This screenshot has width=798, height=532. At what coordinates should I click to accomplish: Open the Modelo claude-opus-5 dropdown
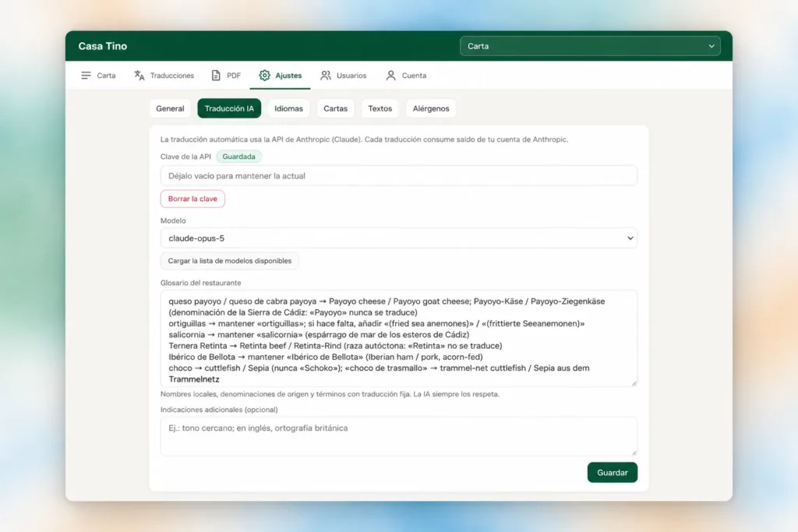pos(398,238)
